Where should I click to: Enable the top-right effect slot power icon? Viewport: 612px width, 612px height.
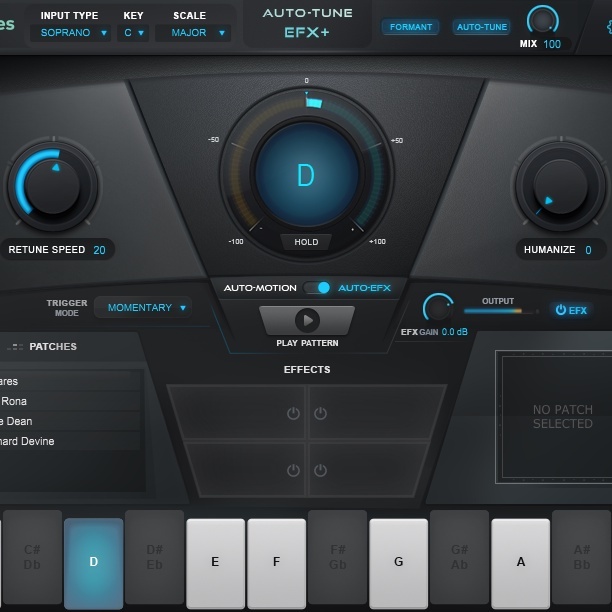(320, 413)
